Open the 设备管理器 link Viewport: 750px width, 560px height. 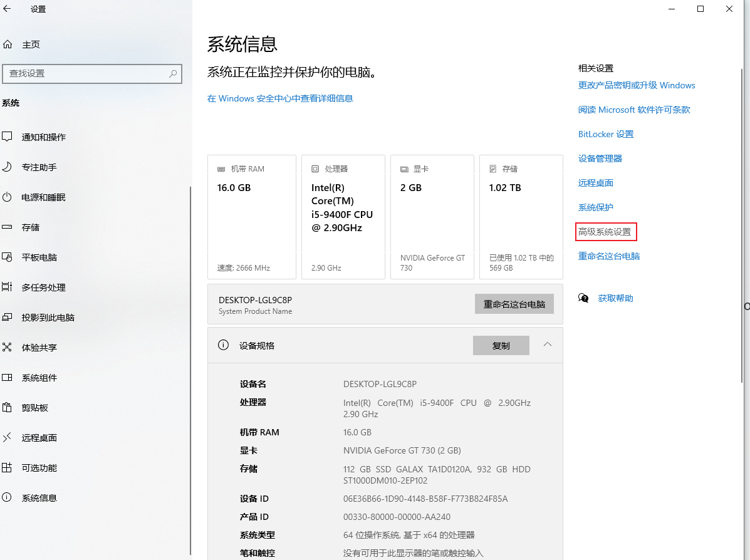600,158
